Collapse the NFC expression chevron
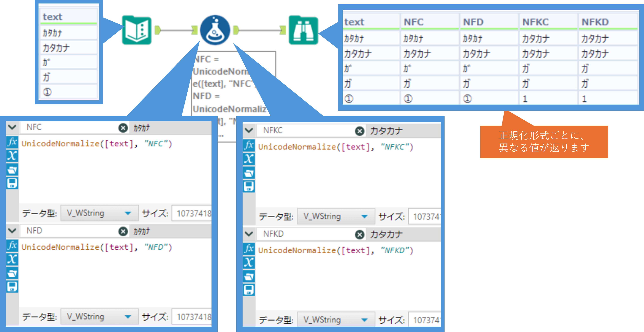The image size is (644, 332). tap(12, 127)
